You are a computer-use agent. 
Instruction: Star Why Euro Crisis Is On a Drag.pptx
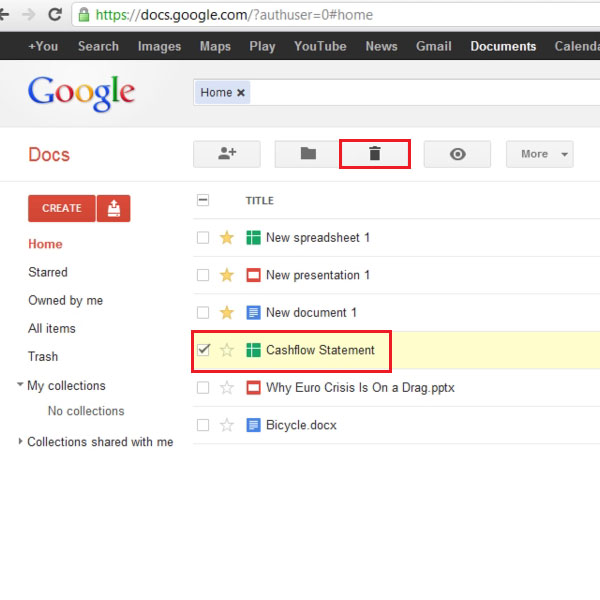pos(227,387)
